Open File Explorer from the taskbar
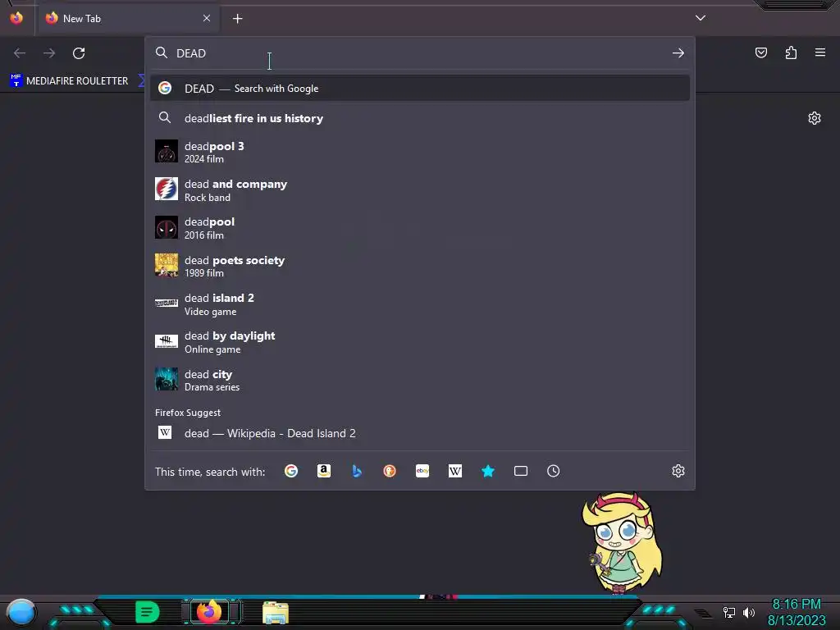840x630 pixels. coord(276,612)
